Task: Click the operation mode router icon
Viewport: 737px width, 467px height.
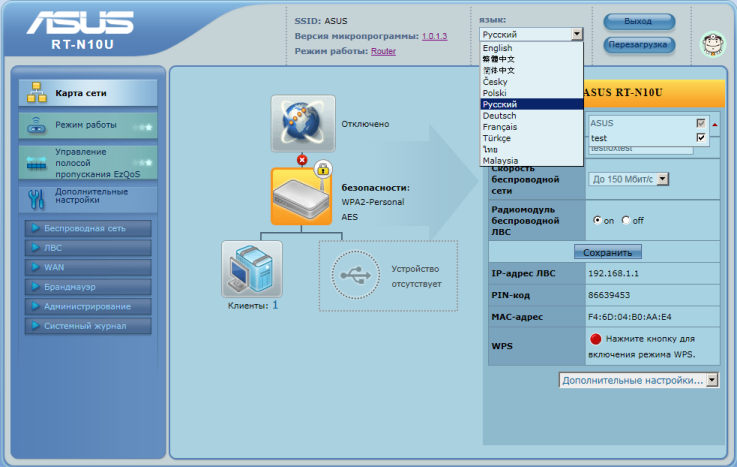Action: (36, 125)
